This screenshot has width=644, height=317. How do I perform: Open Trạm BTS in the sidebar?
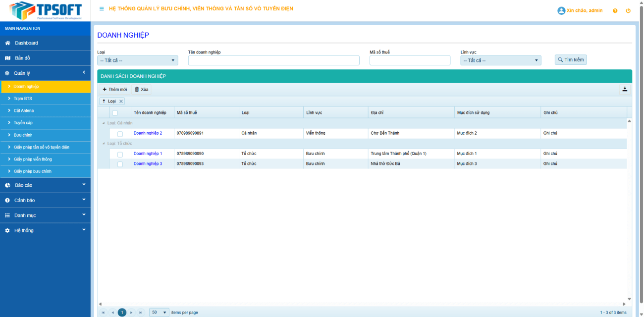23,99
